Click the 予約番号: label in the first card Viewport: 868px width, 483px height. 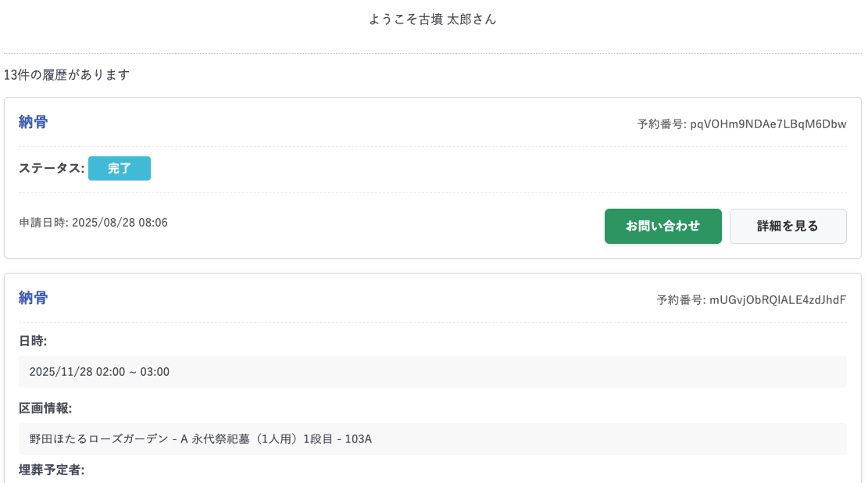(661, 124)
